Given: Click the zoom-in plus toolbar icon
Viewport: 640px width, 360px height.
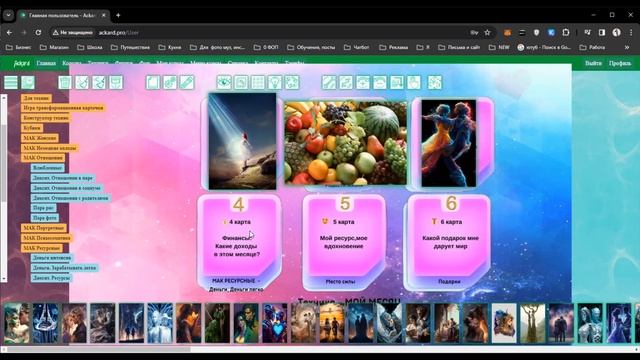Looking at the screenshot, I should 362,82.
